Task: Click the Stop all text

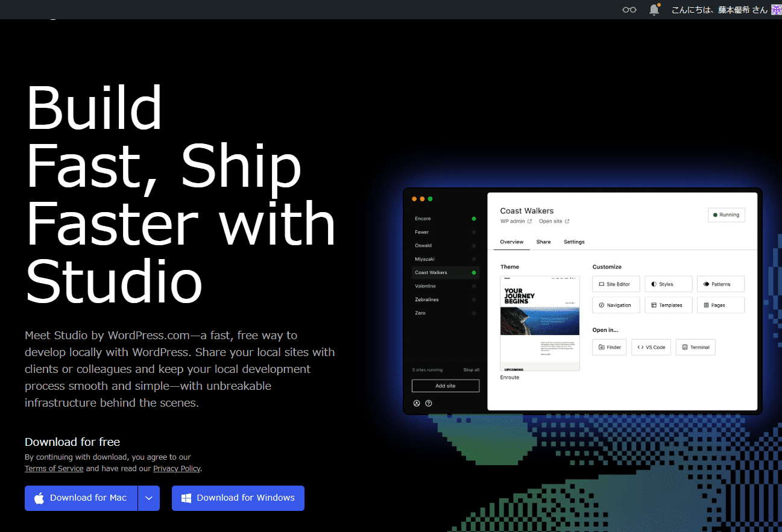Action: (x=471, y=370)
